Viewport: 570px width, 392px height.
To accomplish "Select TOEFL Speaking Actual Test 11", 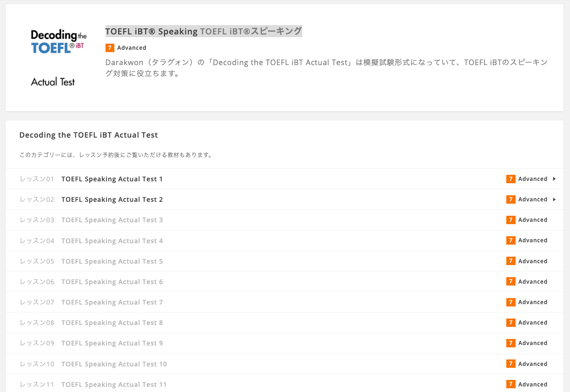I will [x=114, y=385].
